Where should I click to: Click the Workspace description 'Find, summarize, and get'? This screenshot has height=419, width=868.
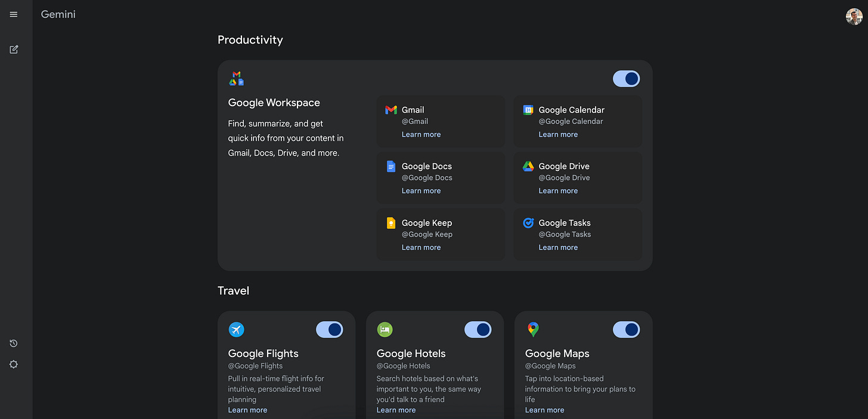pyautogui.click(x=276, y=124)
